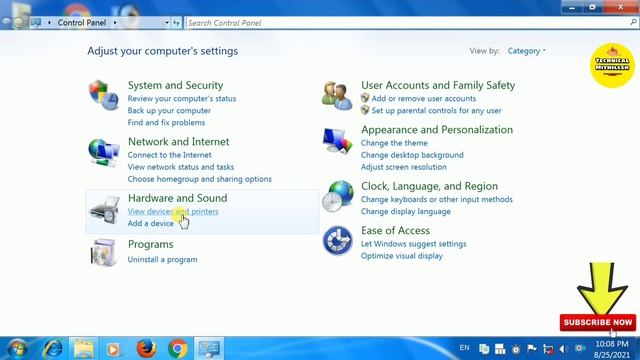This screenshot has width=640, height=360.
Task: Click the Clock, Language, and Region globe icon
Action: [x=338, y=196]
